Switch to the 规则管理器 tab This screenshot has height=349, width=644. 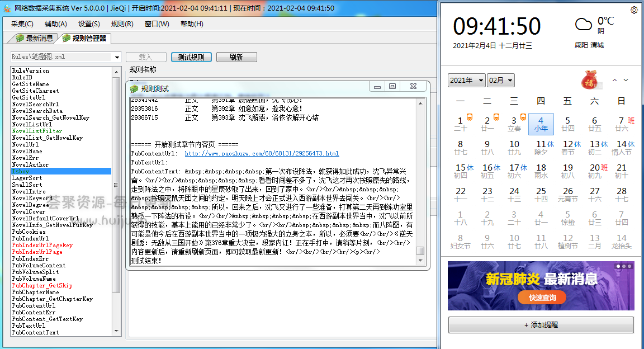tap(84, 38)
